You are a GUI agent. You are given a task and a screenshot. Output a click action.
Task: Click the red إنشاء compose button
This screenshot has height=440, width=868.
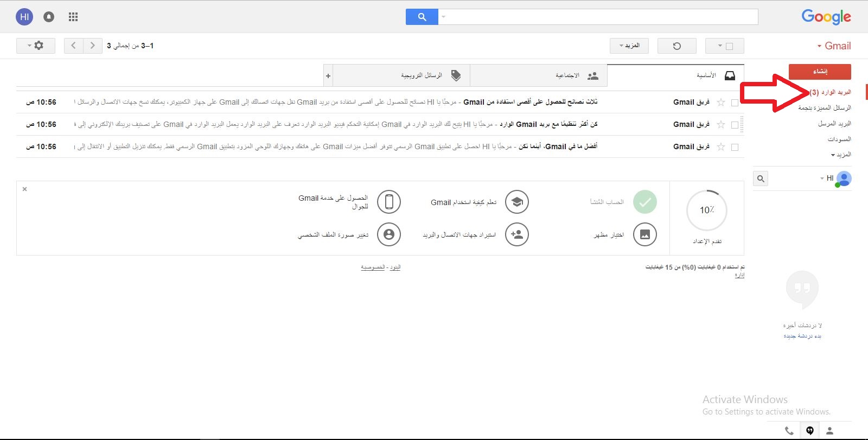820,72
